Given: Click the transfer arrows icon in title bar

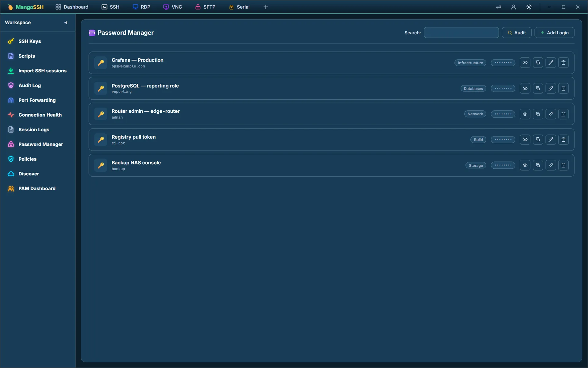Looking at the screenshot, I should click(x=499, y=7).
